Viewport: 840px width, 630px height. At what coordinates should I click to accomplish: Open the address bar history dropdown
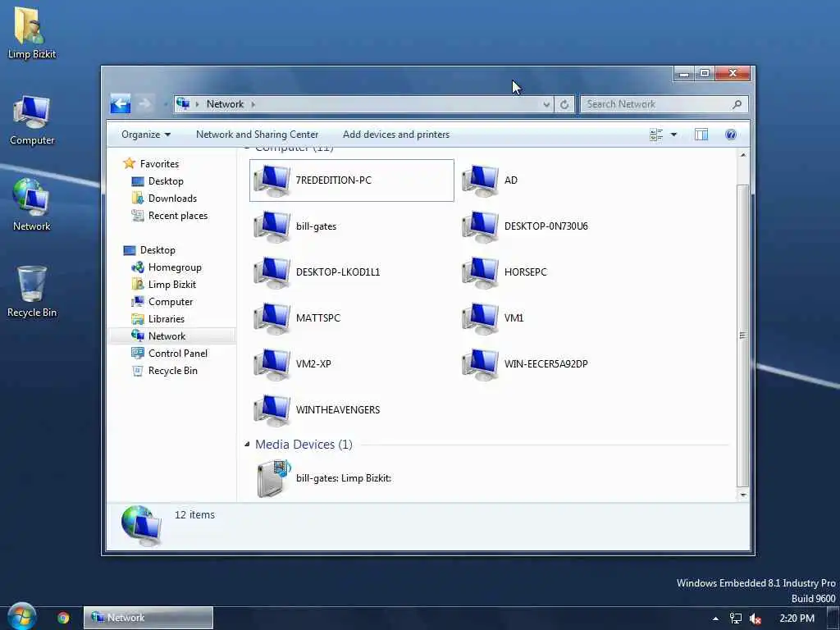click(546, 104)
